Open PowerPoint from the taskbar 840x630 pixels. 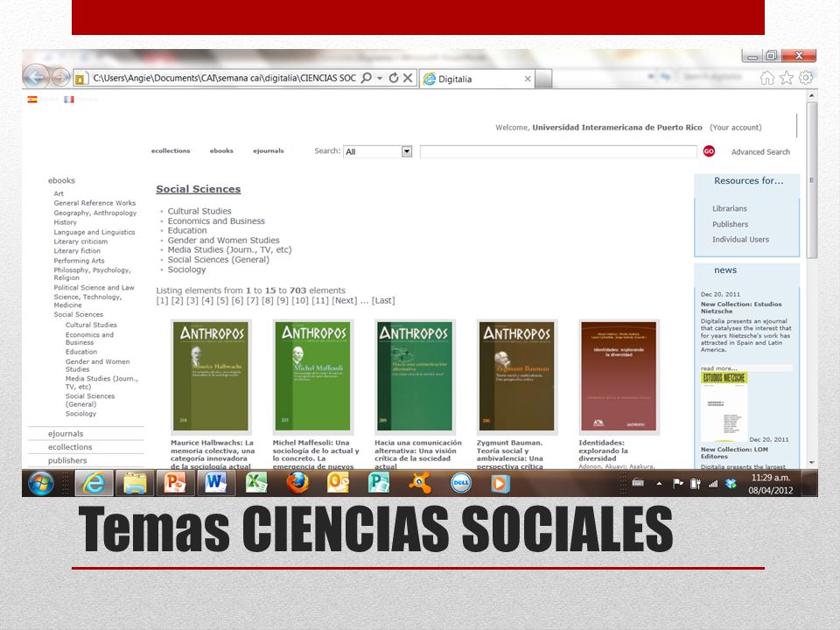[175, 483]
